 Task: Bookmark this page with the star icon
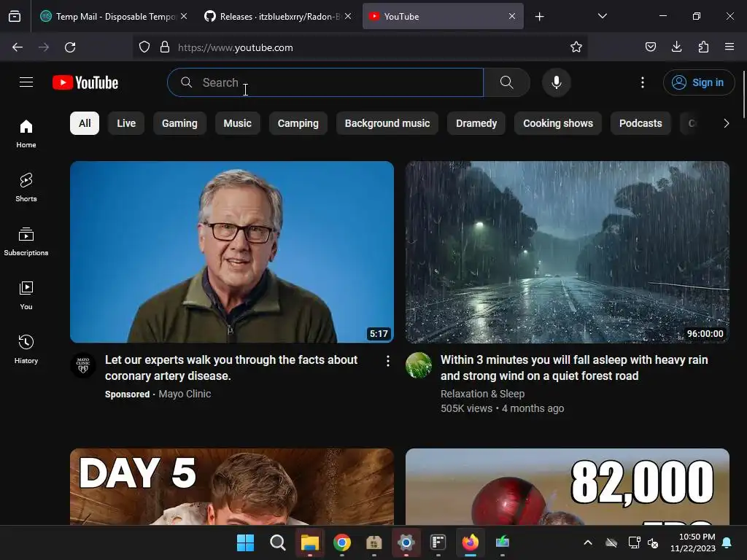pos(576,47)
